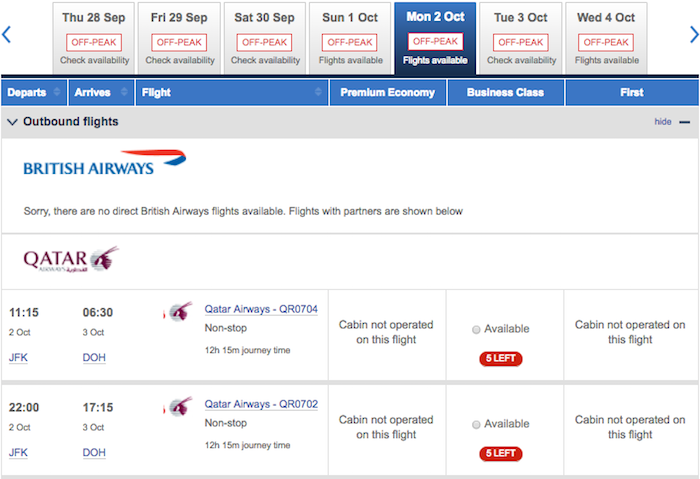The image size is (700, 479).
Task: Open DOH airport link for 06:30 arrival
Action: pyautogui.click(x=94, y=358)
